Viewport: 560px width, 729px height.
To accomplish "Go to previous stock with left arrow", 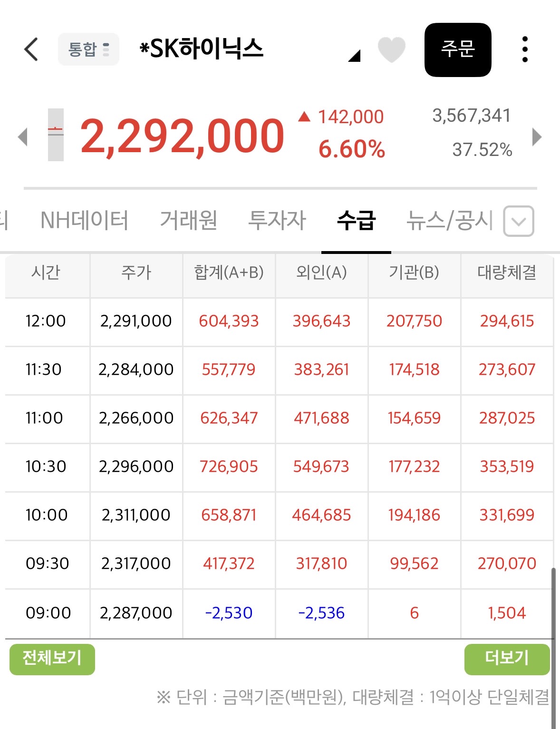I will pyautogui.click(x=22, y=137).
